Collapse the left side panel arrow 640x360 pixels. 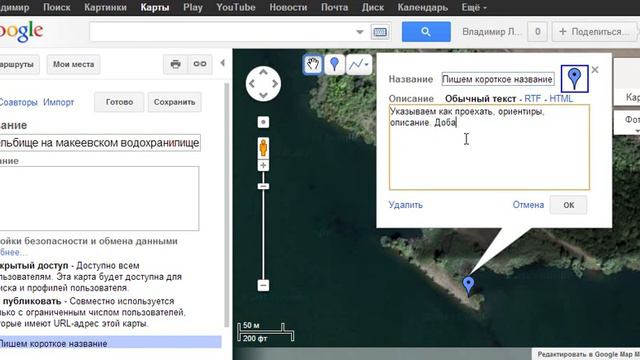point(222,63)
